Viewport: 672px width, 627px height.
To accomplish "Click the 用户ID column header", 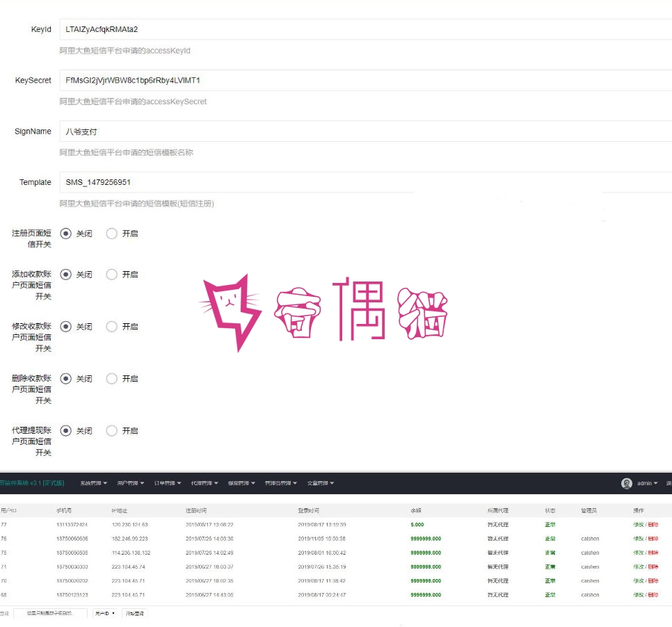I will coord(8,510).
